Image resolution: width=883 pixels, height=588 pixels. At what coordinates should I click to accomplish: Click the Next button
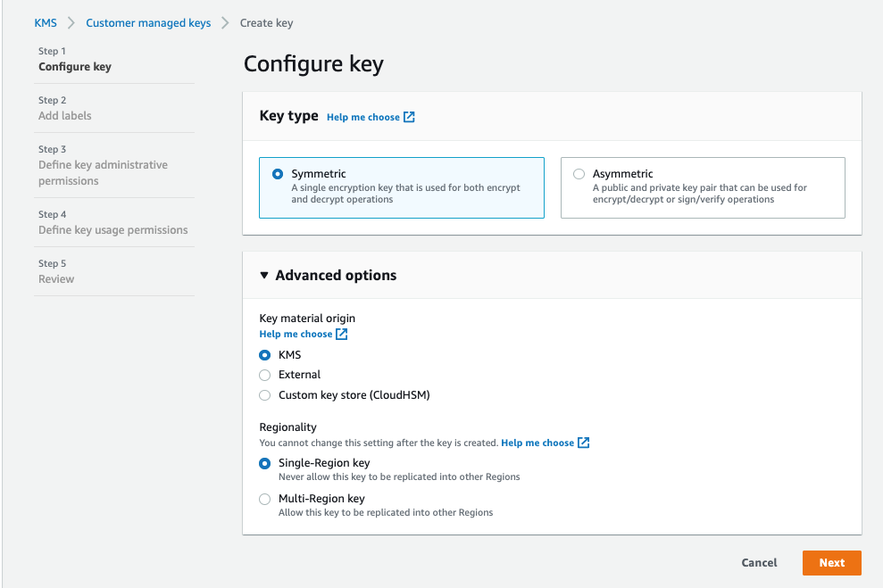(831, 562)
